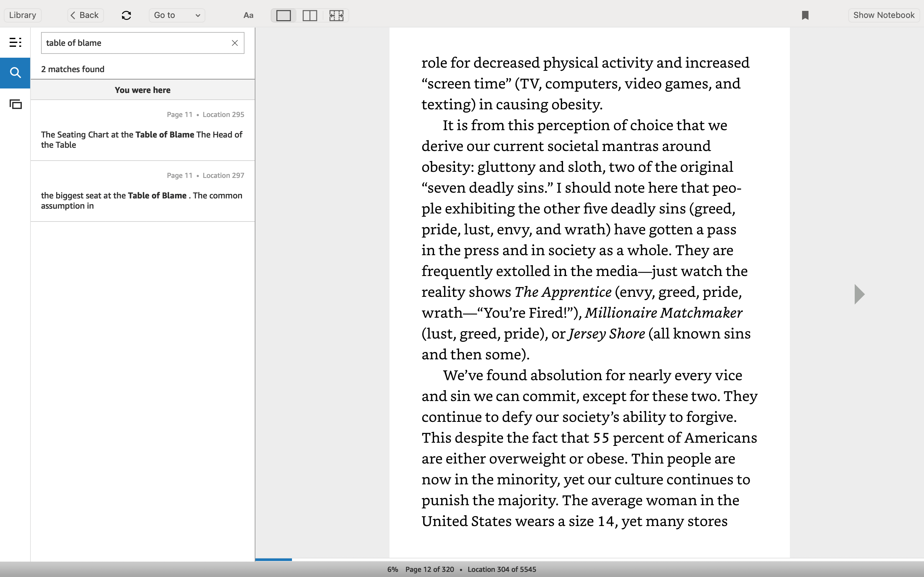Click the Library button
Viewport: 924px width, 577px height.
coord(22,15)
